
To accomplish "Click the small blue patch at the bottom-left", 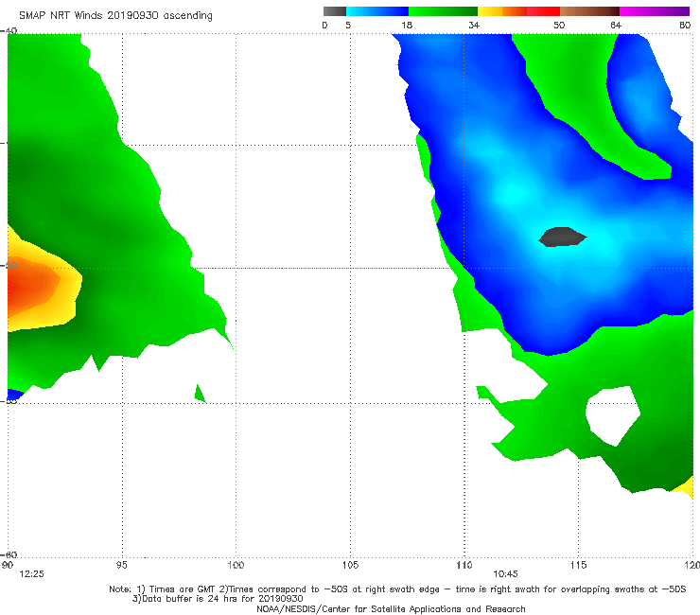I will pos(14,395).
